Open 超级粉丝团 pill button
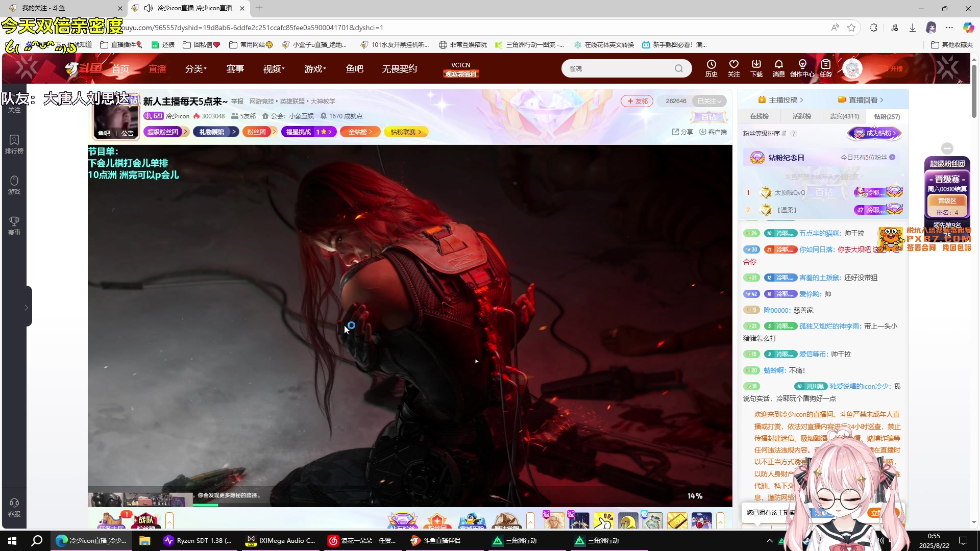Image resolution: width=980 pixels, height=551 pixels. (167, 132)
